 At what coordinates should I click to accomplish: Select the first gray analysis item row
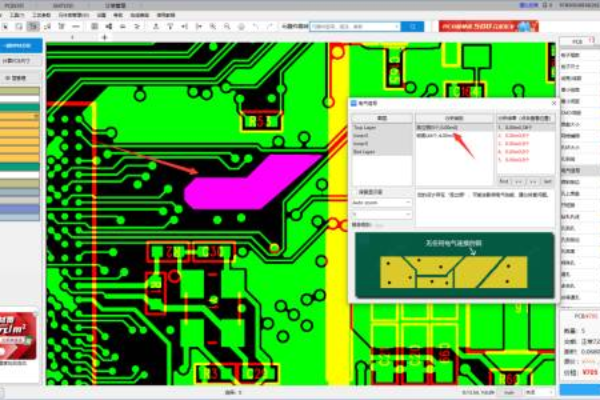pyautogui.click(x=454, y=127)
